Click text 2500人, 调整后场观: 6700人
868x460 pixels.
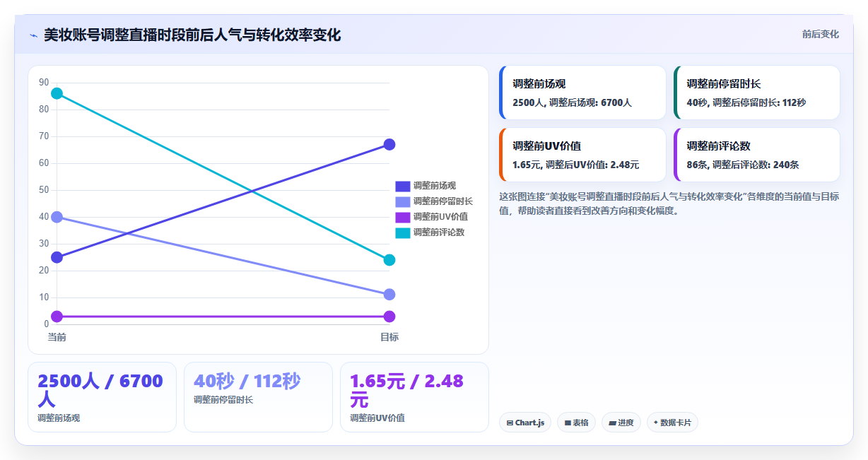(x=572, y=102)
